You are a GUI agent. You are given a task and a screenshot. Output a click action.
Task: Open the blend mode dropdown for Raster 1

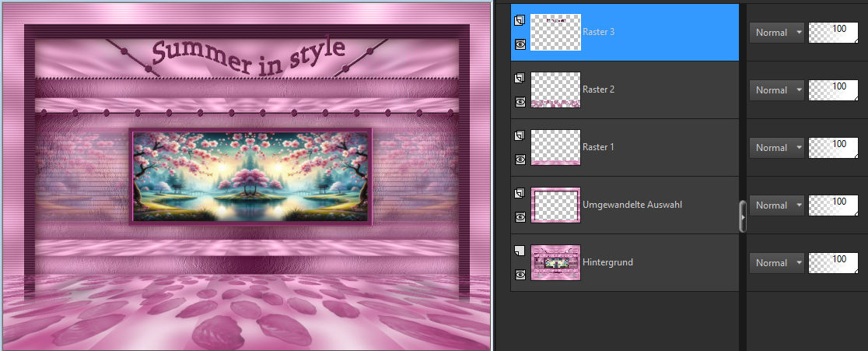coord(777,148)
